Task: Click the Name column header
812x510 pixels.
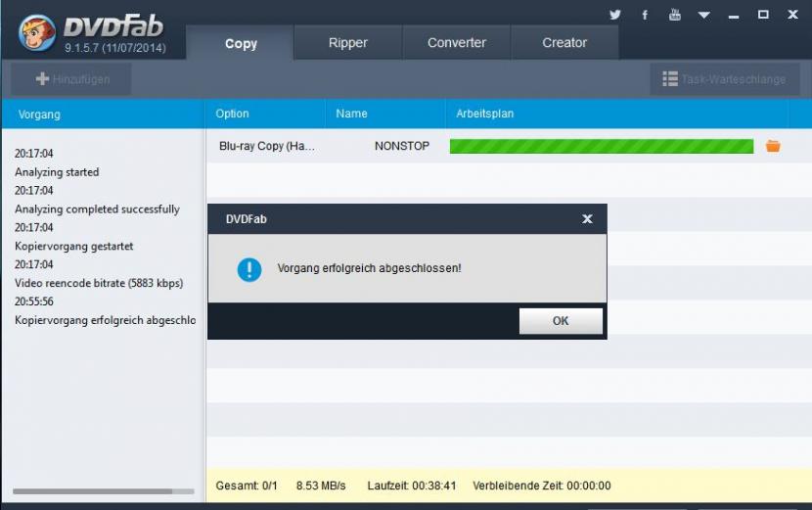Action: (351, 114)
